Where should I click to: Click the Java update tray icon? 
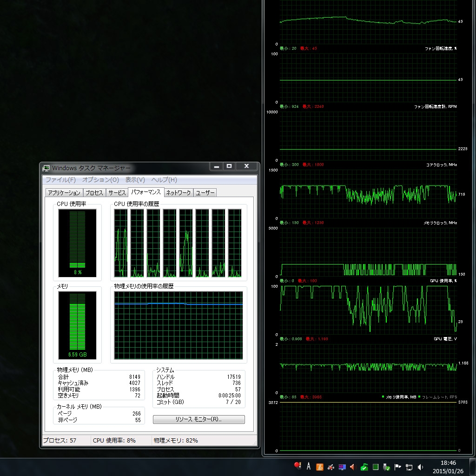[x=320, y=467]
